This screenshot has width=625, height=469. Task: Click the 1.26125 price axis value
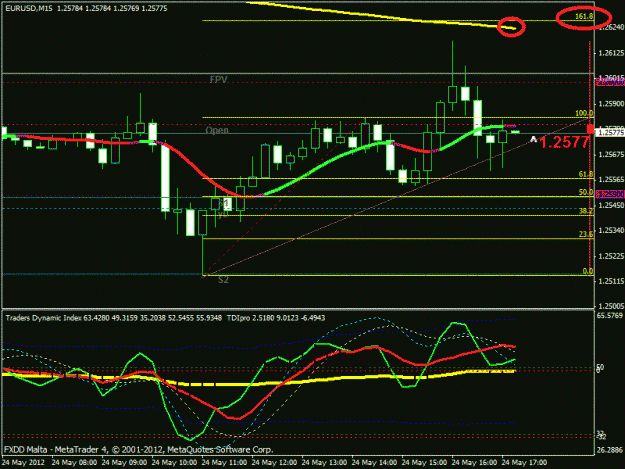click(x=611, y=53)
